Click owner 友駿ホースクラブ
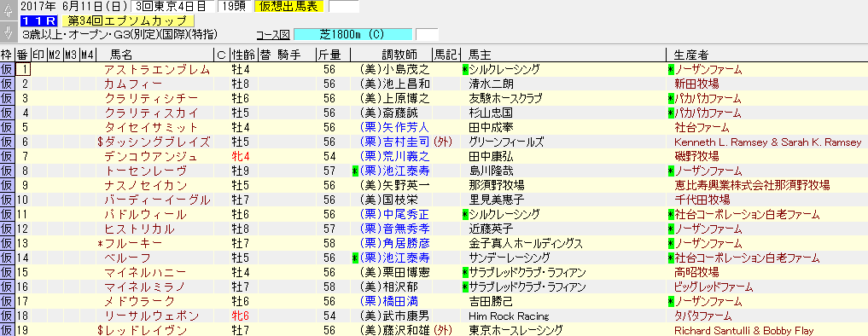Viewport: 868px width, 336px height. [505, 99]
